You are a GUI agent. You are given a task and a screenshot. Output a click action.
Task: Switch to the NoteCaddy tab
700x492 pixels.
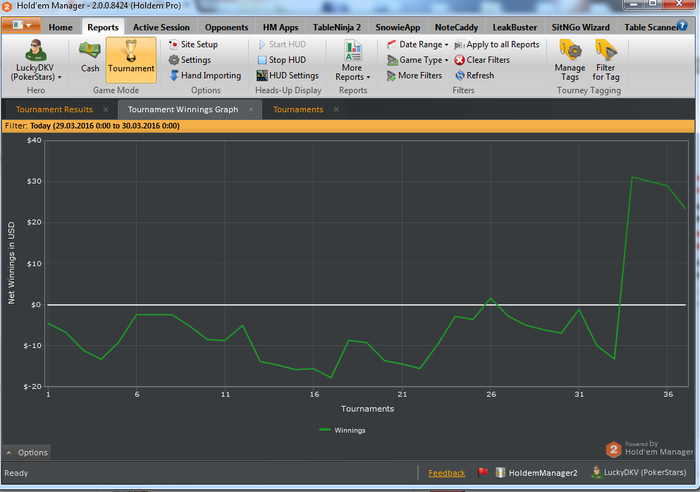456,27
